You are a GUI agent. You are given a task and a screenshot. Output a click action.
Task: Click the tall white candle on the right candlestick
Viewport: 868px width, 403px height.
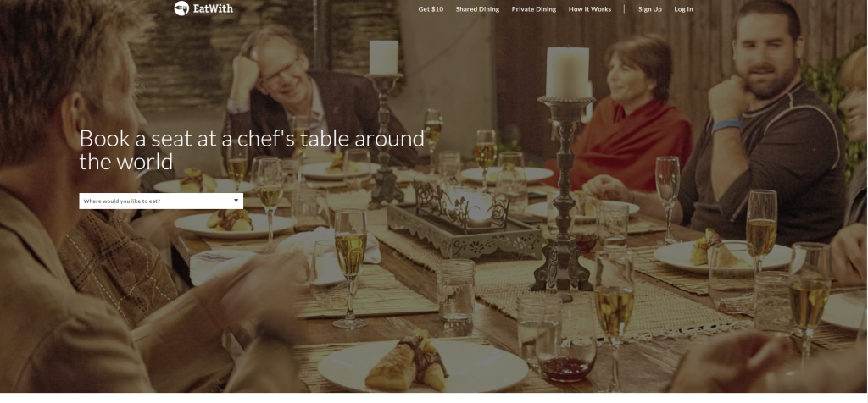coord(567,72)
